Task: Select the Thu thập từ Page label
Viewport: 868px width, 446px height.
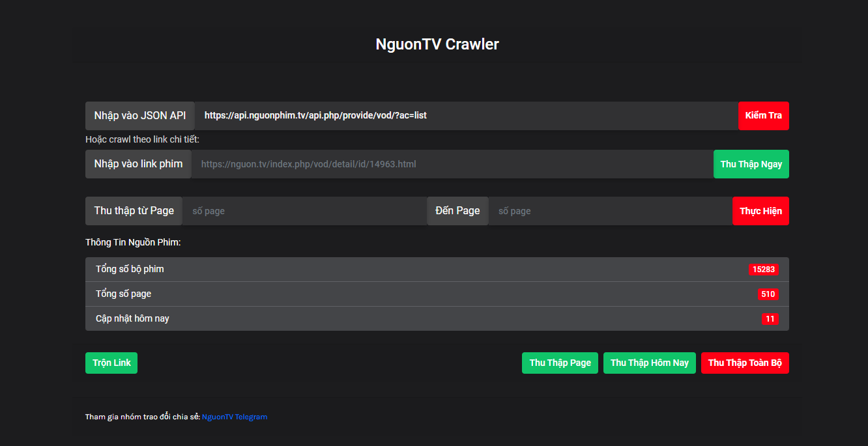Action: pyautogui.click(x=133, y=210)
